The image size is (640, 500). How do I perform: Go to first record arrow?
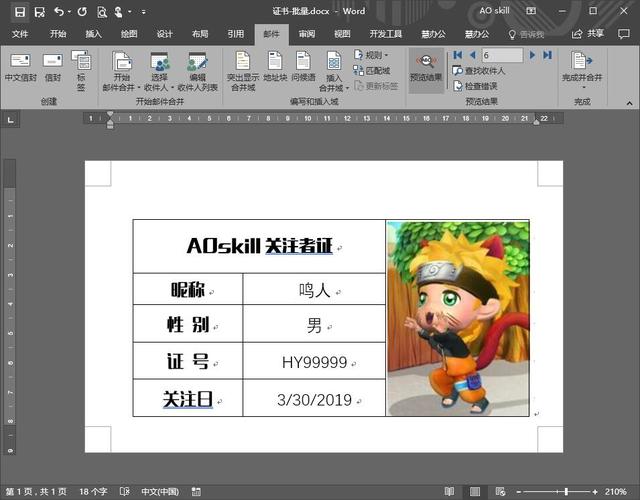(458, 55)
